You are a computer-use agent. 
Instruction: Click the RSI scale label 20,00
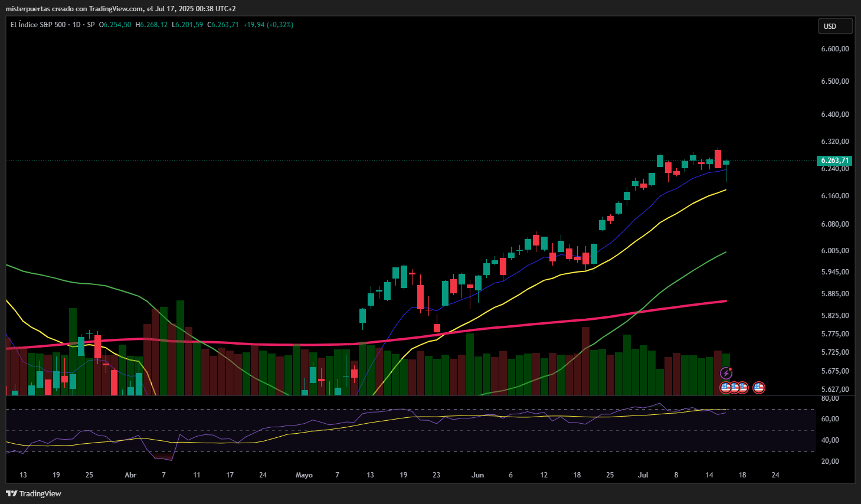click(830, 462)
